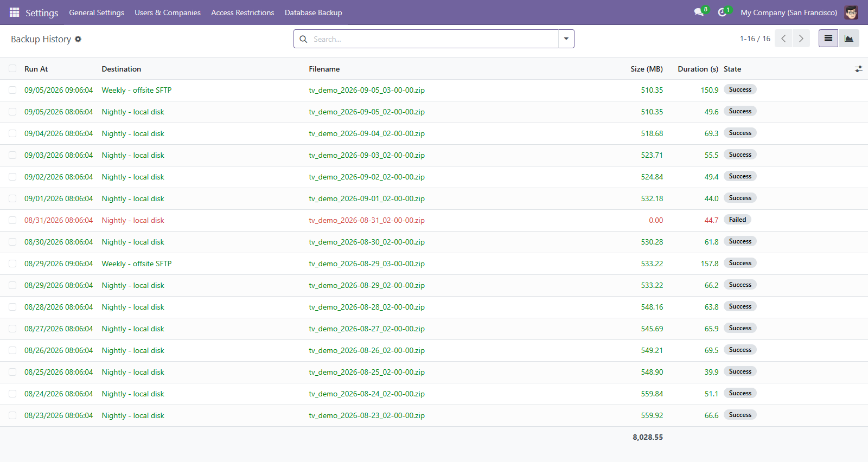Open the Database Backup menu
Screen dimensions: 868x462
[x=313, y=12]
